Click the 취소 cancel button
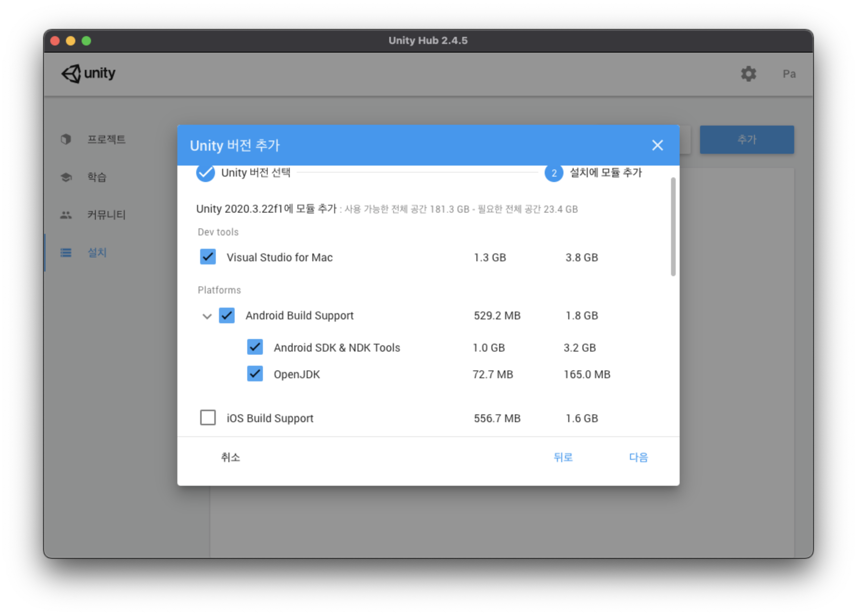 [230, 457]
